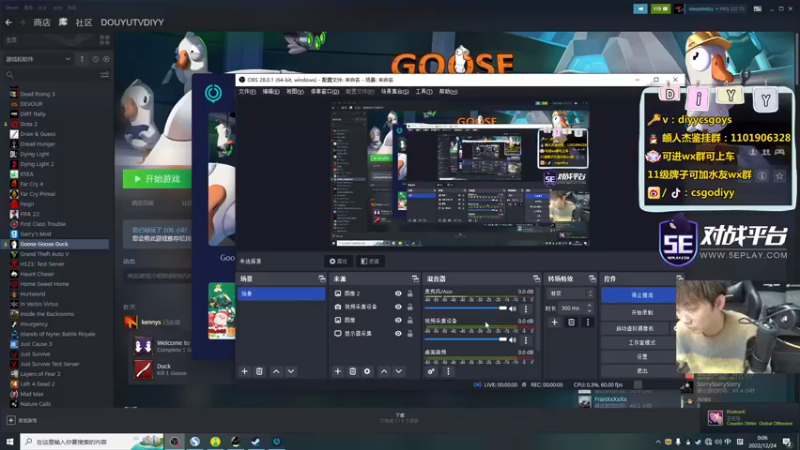Viewport: 800px width, 450px height.
Task: Open the OBS 帮助 menu
Action: tap(448, 92)
